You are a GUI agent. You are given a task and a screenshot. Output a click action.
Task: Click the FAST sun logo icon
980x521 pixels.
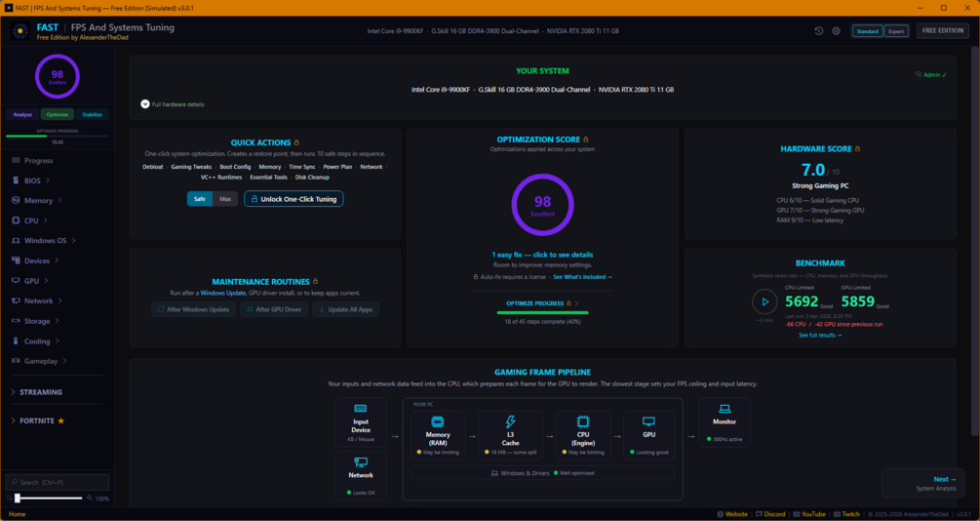pyautogui.click(x=20, y=30)
